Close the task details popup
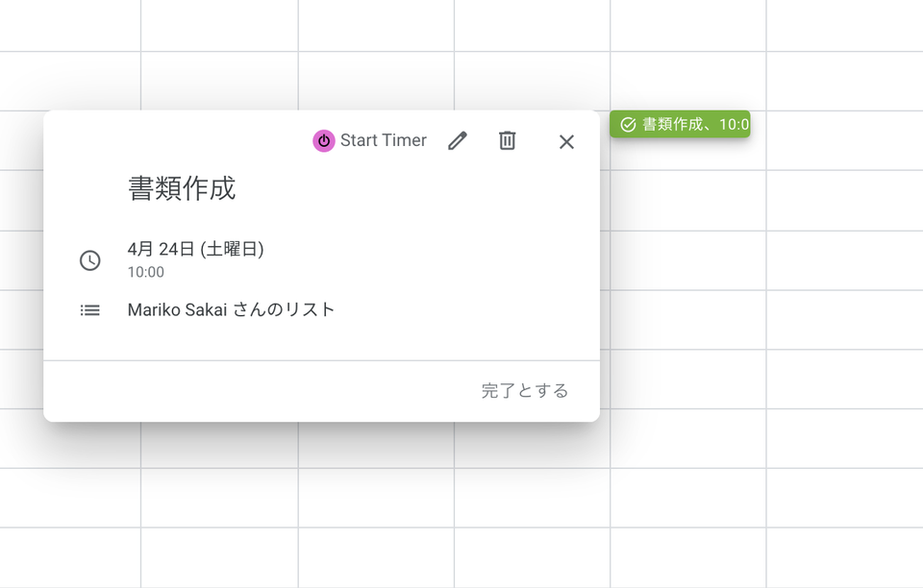The width and height of the screenshot is (923, 588). click(x=566, y=141)
